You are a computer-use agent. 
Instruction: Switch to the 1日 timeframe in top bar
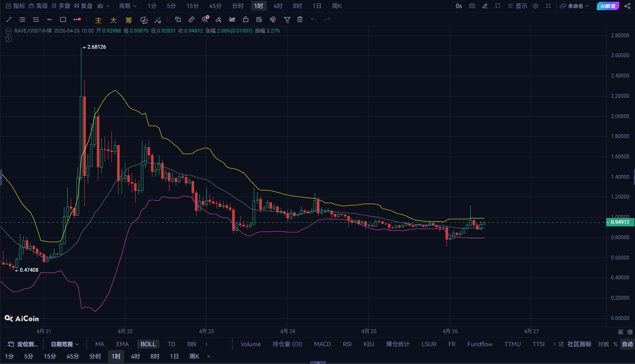pyautogui.click(x=317, y=6)
